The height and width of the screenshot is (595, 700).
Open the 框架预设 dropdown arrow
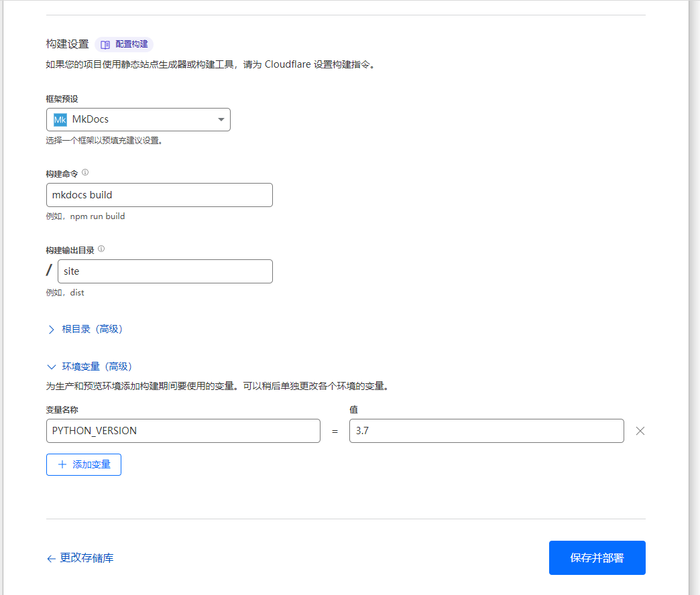coord(221,120)
